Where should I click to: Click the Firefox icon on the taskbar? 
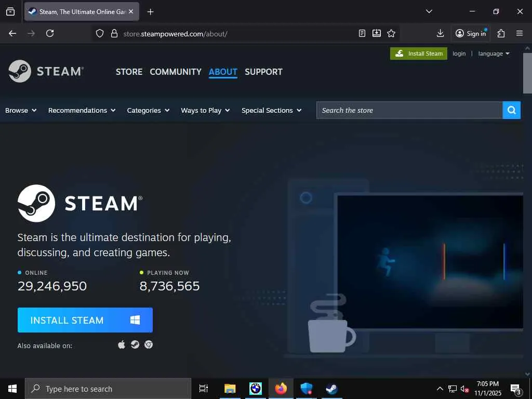pos(281,389)
